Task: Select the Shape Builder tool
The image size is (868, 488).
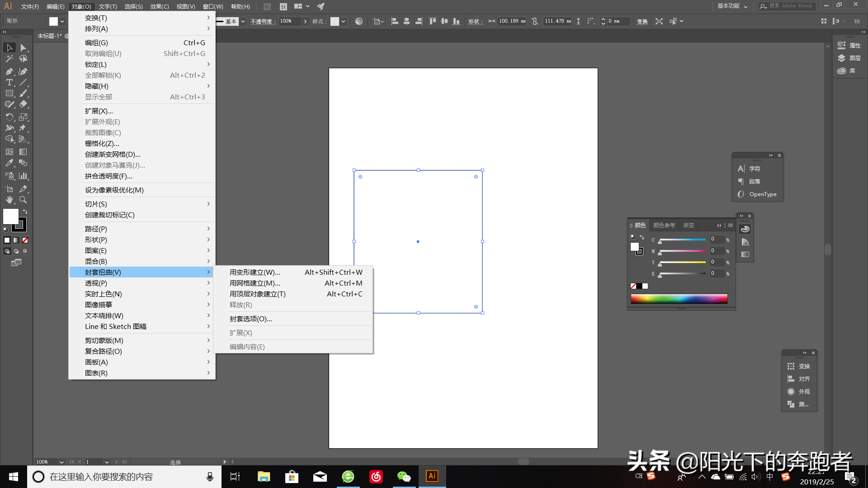Action: pyautogui.click(x=9, y=139)
